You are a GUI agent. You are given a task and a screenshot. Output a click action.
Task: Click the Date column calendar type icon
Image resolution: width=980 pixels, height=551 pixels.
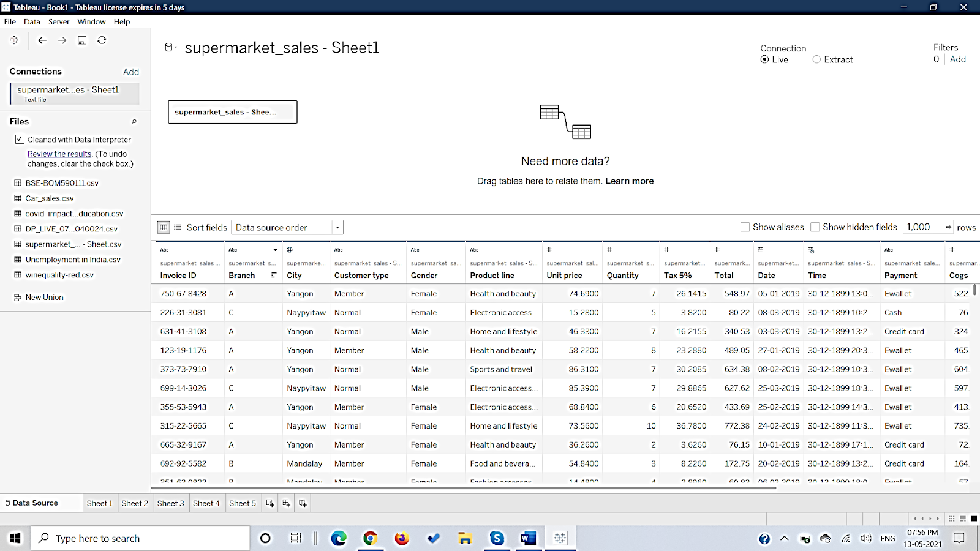click(x=761, y=250)
